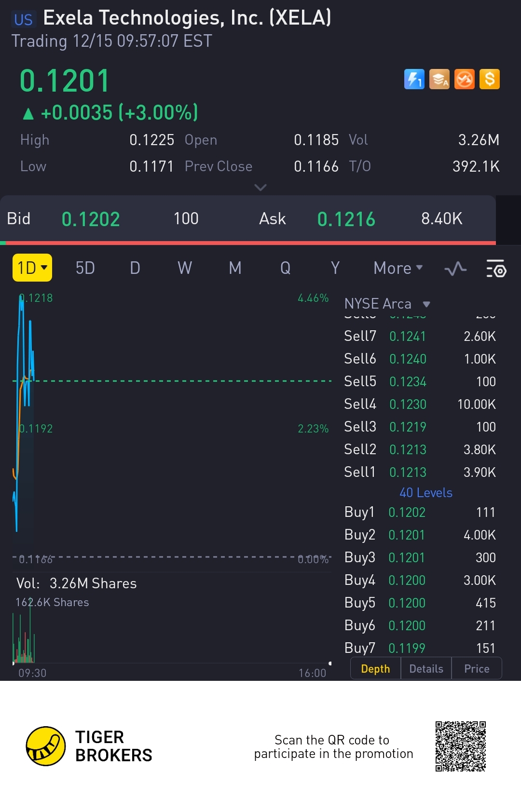Tap the orange circular chart icon
521x812 pixels.
tap(464, 79)
